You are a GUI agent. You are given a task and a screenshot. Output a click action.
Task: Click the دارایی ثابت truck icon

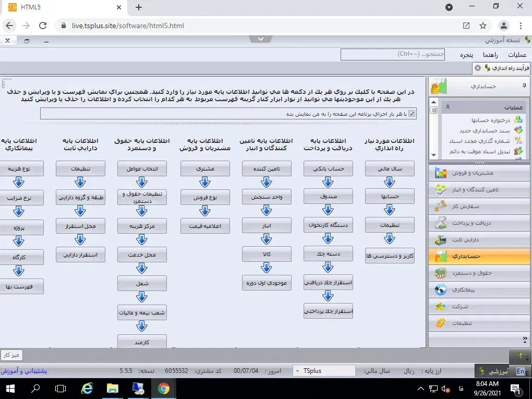441,240
